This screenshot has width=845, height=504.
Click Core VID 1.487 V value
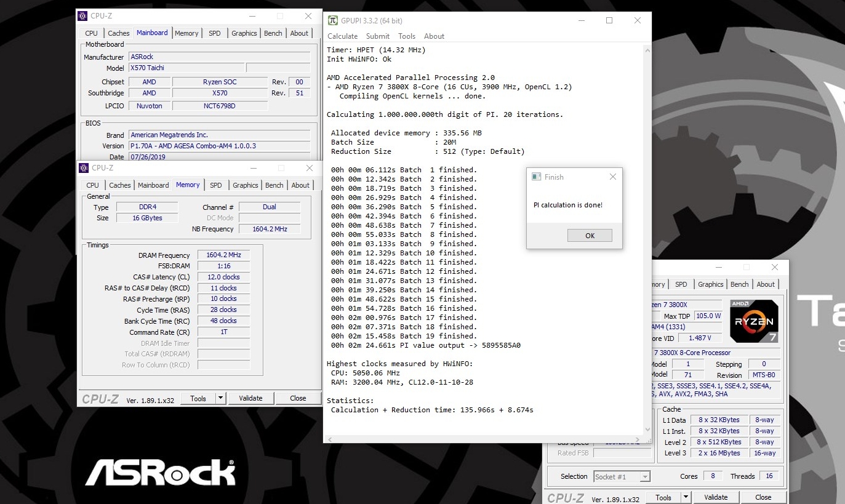699,338
